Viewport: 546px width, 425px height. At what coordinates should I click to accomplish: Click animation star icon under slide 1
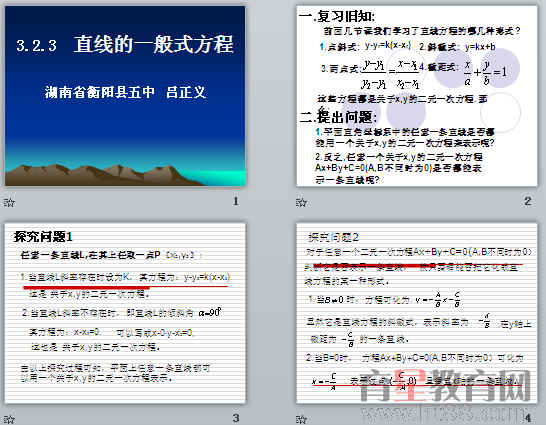(9, 202)
